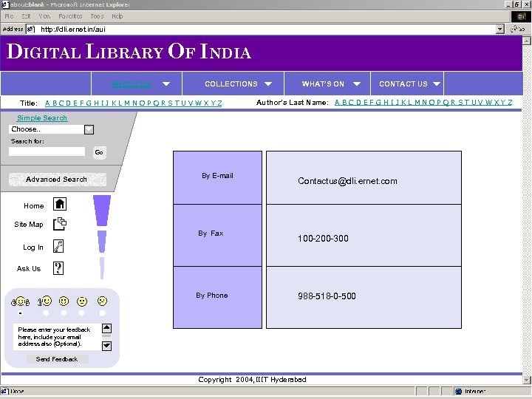Viewport: 532px width, 399px height.
Task: Click the feedback box scroll up arrow
Action: coord(106,328)
